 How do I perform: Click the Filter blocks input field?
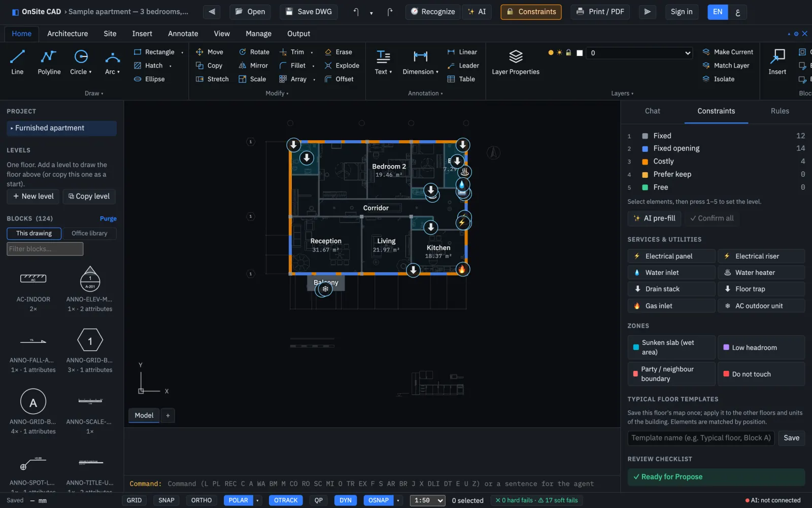45,249
